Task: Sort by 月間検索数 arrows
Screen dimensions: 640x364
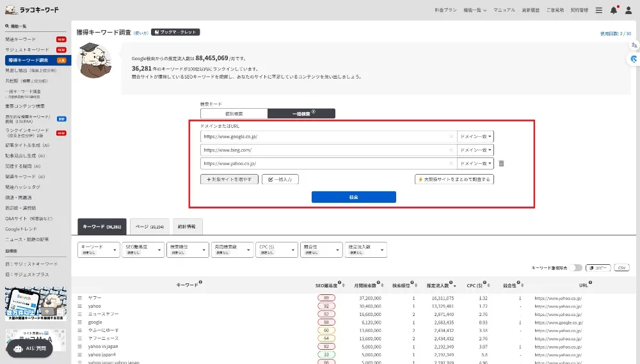Action: click(382, 285)
